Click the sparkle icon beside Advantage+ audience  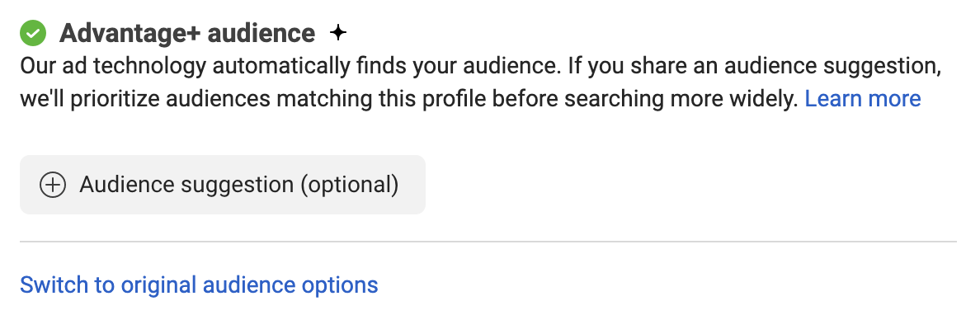coord(338,32)
